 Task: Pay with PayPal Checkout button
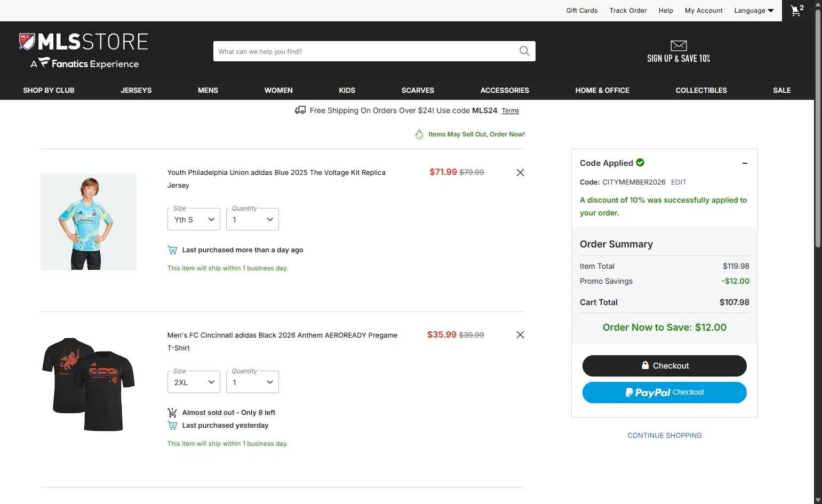point(664,393)
